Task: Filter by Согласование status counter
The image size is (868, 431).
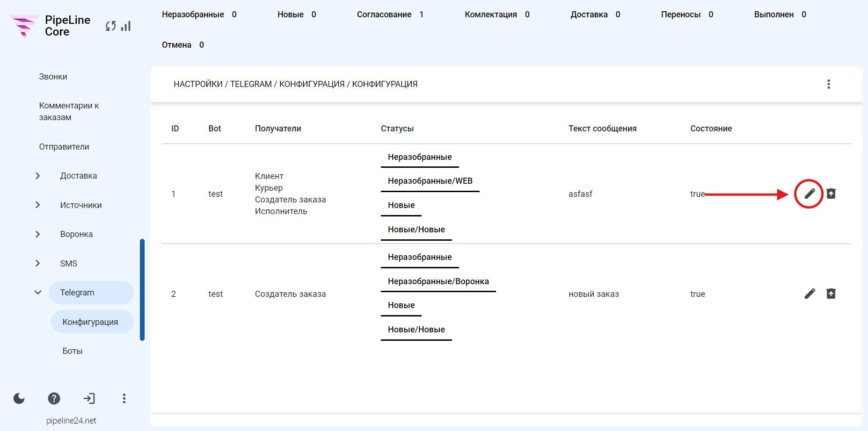Action: [390, 14]
